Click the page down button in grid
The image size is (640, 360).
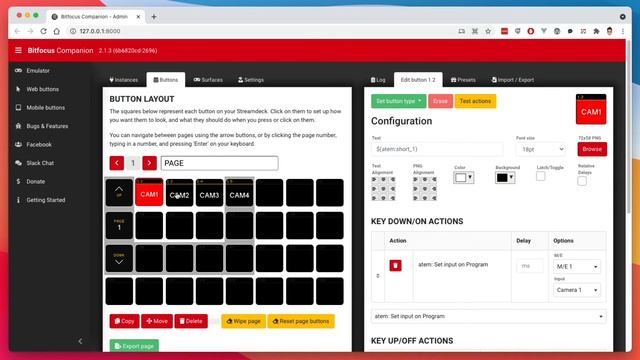pyautogui.click(x=119, y=258)
